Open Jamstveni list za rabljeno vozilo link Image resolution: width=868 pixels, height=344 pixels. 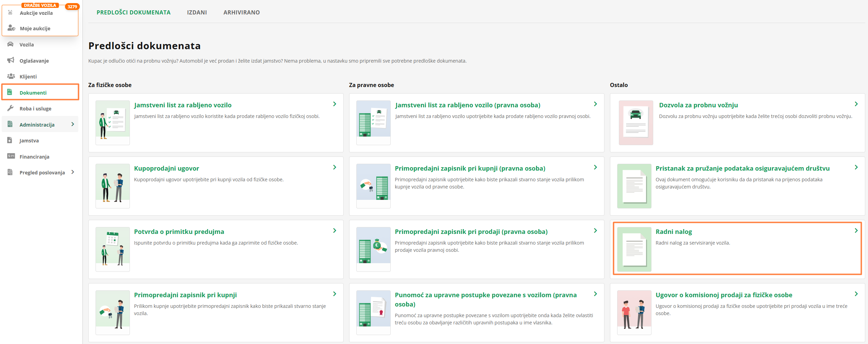pos(182,105)
